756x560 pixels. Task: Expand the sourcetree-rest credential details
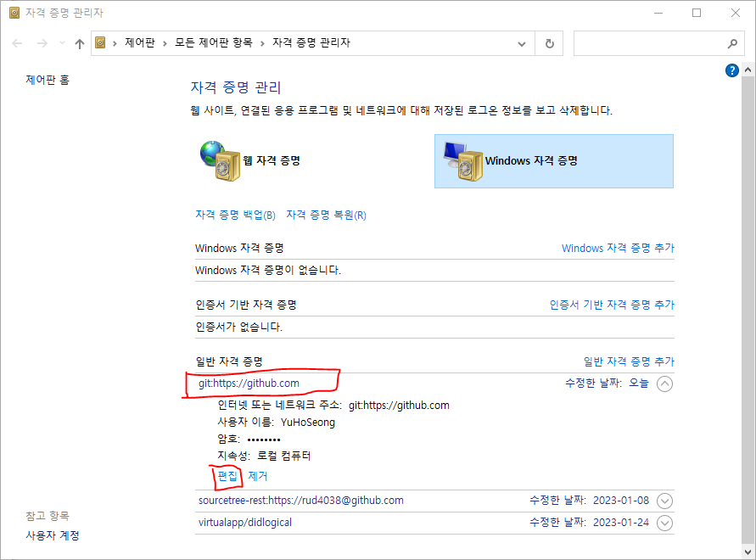point(664,501)
